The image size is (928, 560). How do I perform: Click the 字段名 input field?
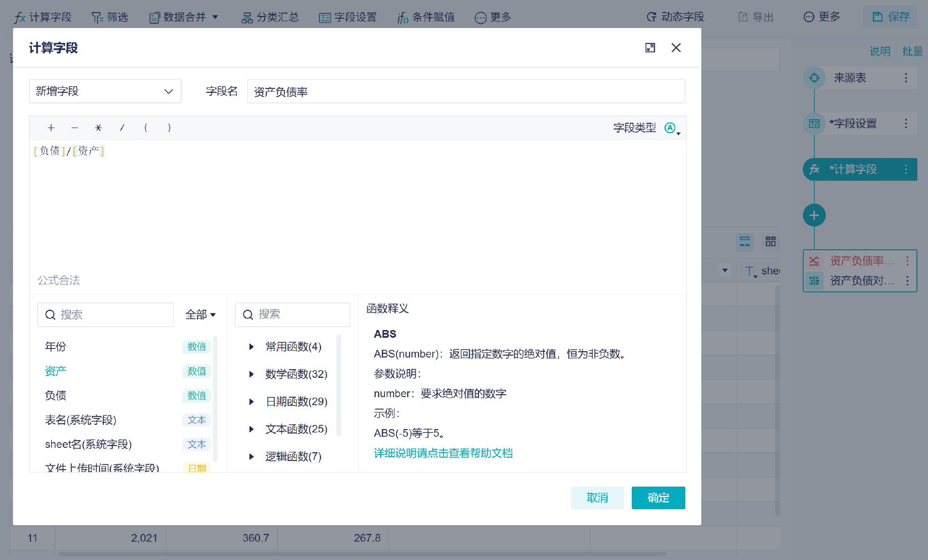tap(465, 91)
